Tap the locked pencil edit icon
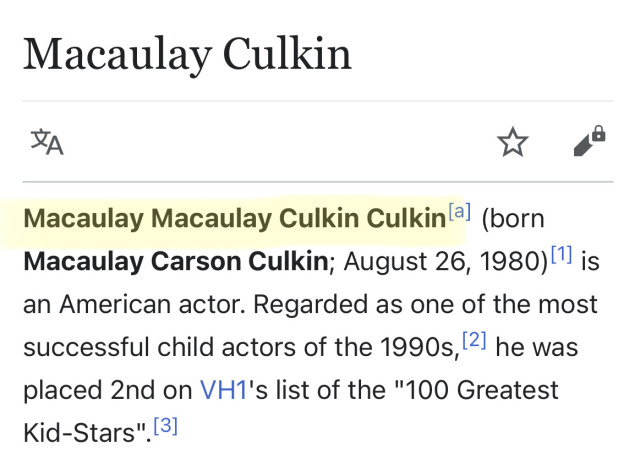The height and width of the screenshot is (471, 640). point(589,142)
